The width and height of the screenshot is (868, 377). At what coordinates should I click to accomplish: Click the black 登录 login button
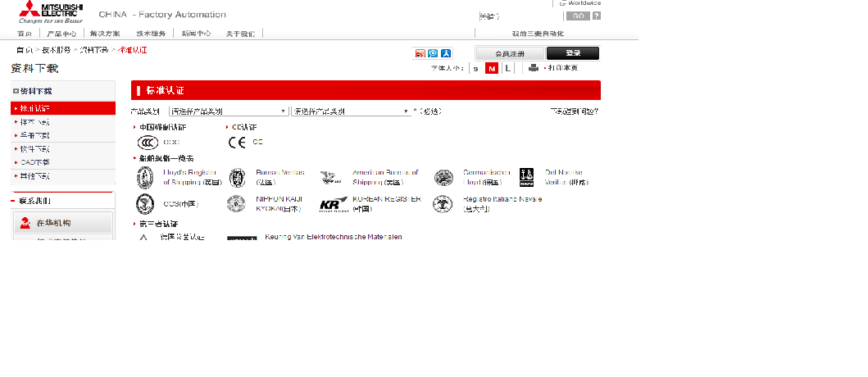point(572,53)
